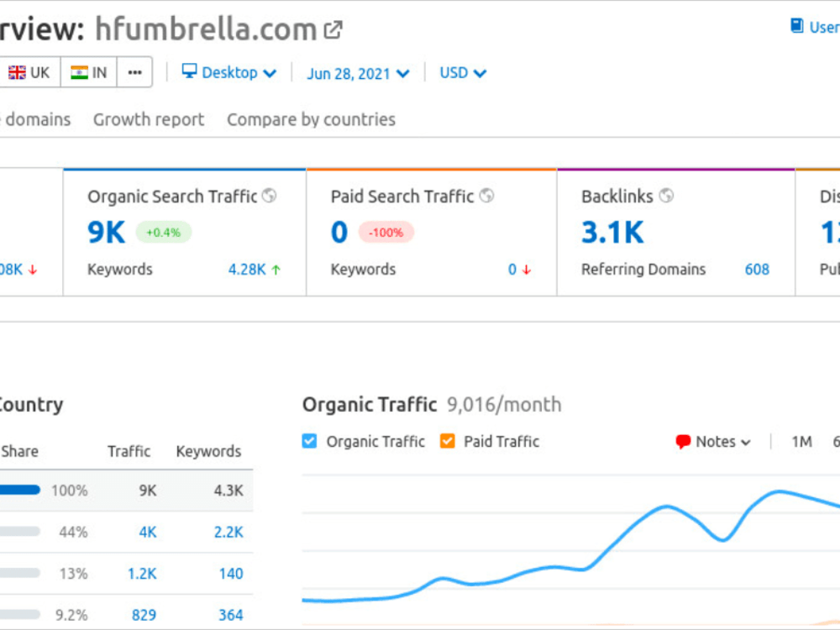The height and width of the screenshot is (630, 840).
Task: Click the 100% share progress bar
Action: pyautogui.click(x=20, y=490)
